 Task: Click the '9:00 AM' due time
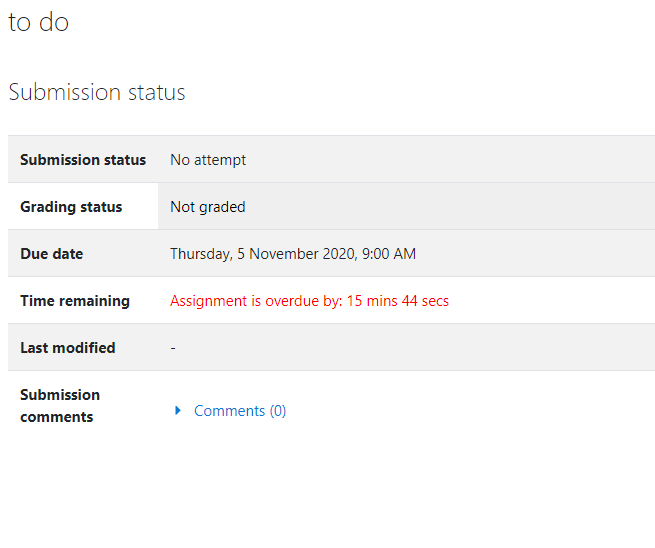coord(389,254)
